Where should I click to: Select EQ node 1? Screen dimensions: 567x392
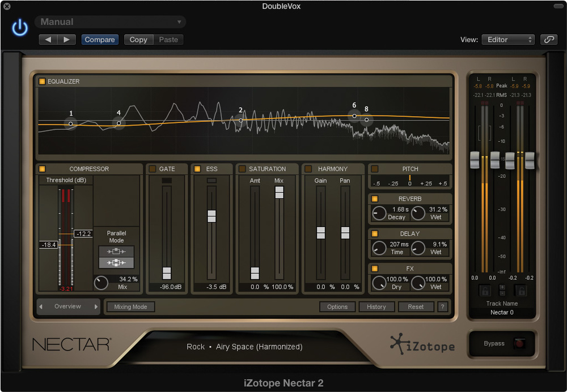70,123
